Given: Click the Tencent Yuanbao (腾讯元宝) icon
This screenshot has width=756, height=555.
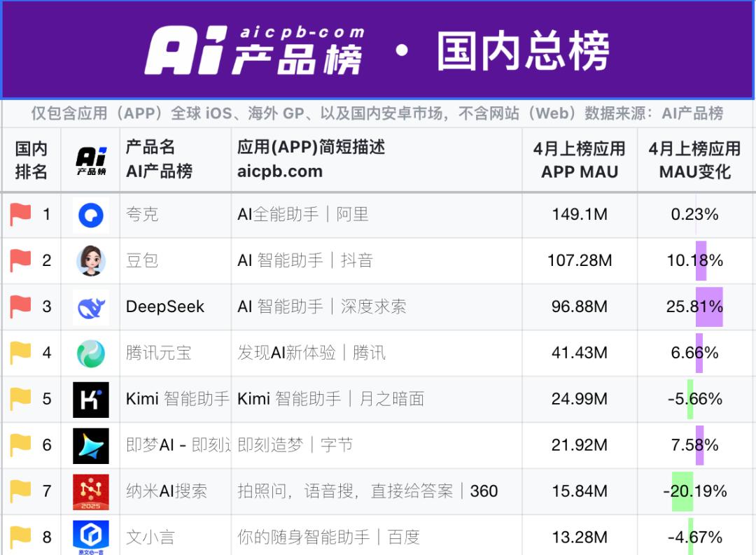Looking at the screenshot, I should [91, 353].
